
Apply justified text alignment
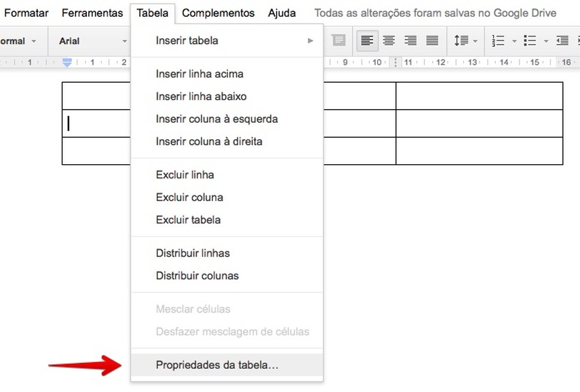[432, 41]
